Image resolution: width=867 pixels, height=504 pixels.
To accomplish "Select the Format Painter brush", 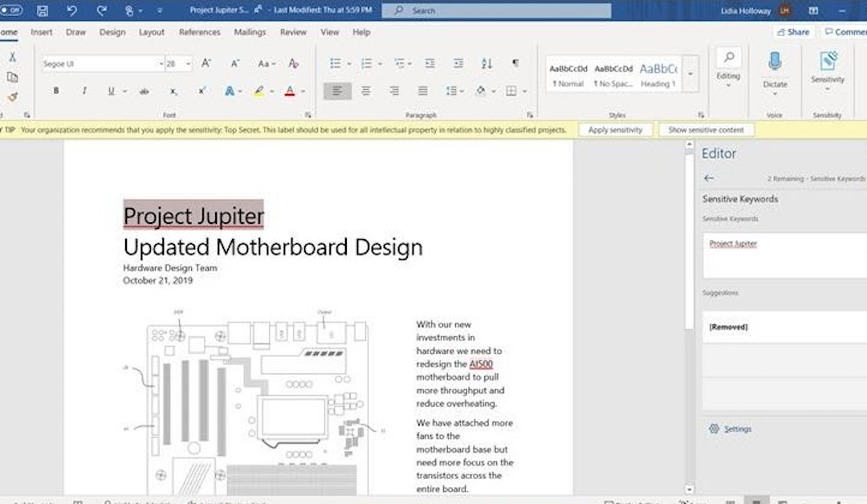I will click(12, 97).
